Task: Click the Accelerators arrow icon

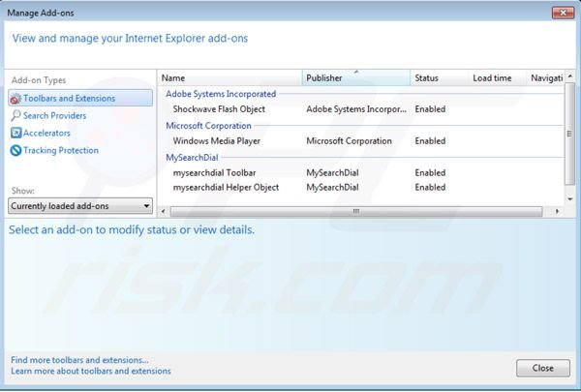Action: 15,133
